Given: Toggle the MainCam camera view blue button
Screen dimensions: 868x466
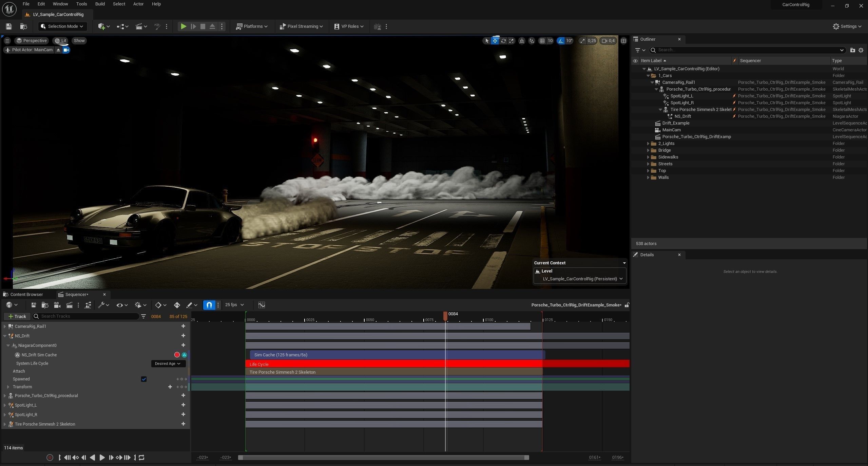Looking at the screenshot, I should coord(66,50).
